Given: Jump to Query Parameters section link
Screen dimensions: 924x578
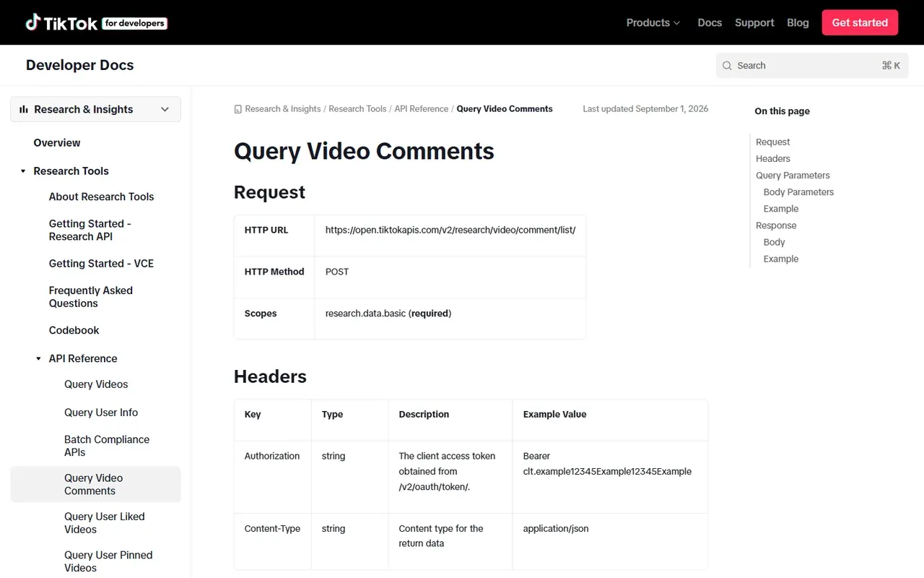Looking at the screenshot, I should pyautogui.click(x=793, y=176).
